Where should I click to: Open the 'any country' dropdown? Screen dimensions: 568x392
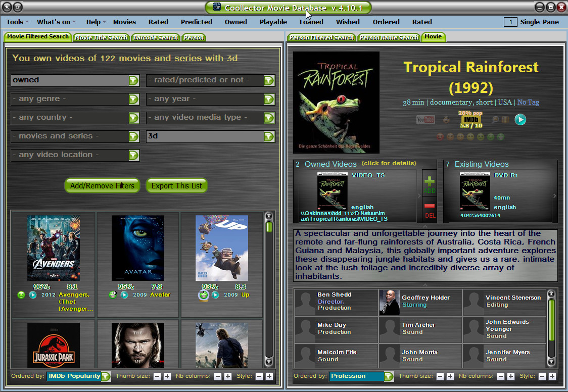click(75, 118)
